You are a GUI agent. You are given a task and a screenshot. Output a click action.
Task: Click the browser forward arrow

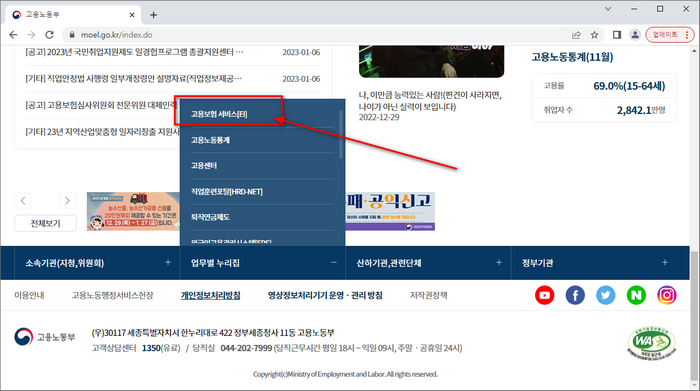pos(31,35)
